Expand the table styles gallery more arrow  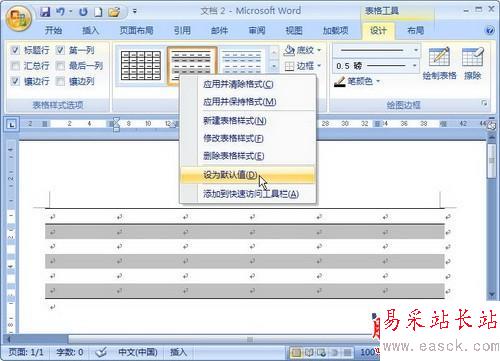(x=274, y=66)
